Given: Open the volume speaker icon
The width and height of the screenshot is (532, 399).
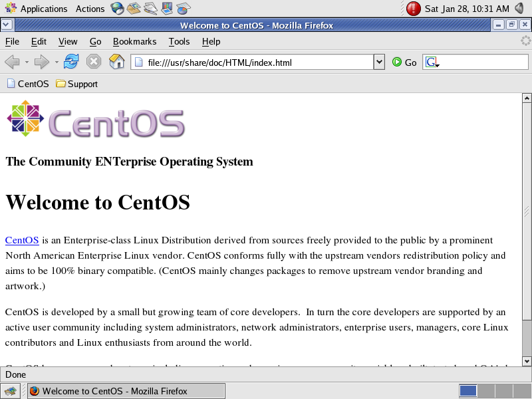Looking at the screenshot, I should coord(520,9).
